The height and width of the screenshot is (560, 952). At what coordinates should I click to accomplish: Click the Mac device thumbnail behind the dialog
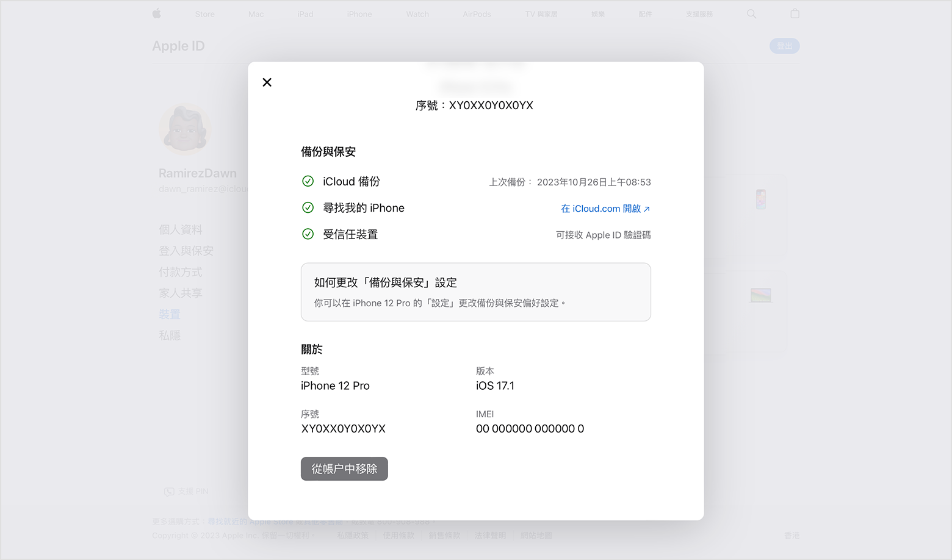click(761, 296)
